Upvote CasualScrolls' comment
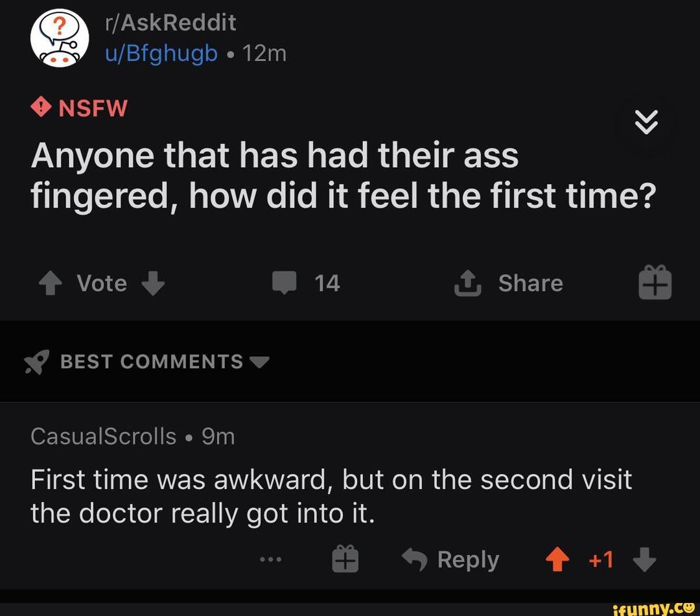 pos(557,559)
